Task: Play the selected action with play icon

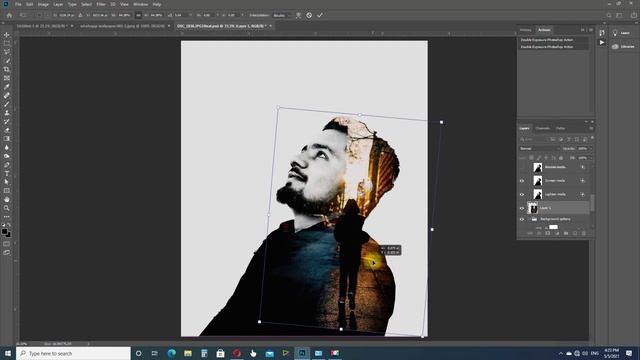Action: [x=602, y=42]
